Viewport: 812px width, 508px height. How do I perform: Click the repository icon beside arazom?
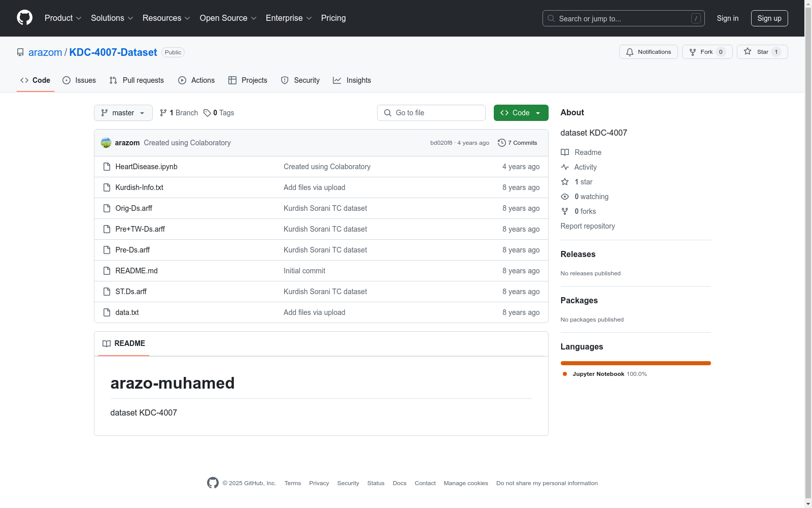(x=20, y=52)
